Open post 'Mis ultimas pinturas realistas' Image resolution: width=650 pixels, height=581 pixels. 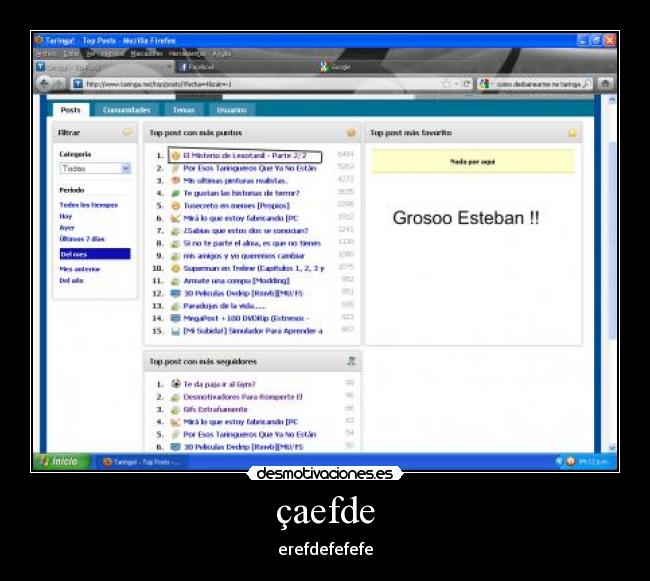point(235,181)
